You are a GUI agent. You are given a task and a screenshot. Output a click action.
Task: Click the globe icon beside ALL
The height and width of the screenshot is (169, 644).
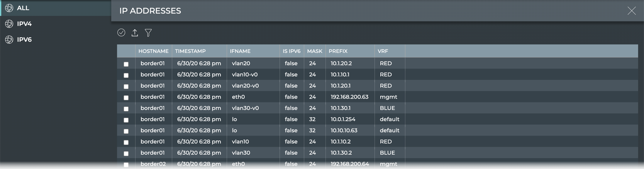coord(9,8)
